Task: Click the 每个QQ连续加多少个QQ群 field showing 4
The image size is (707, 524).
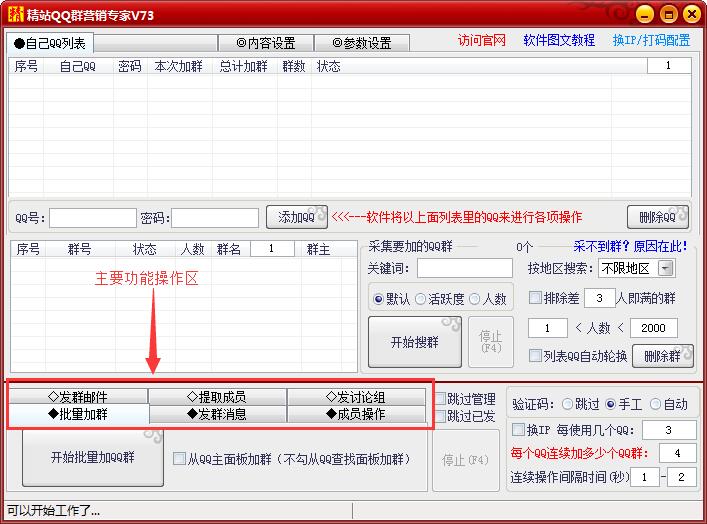Action: [x=677, y=453]
